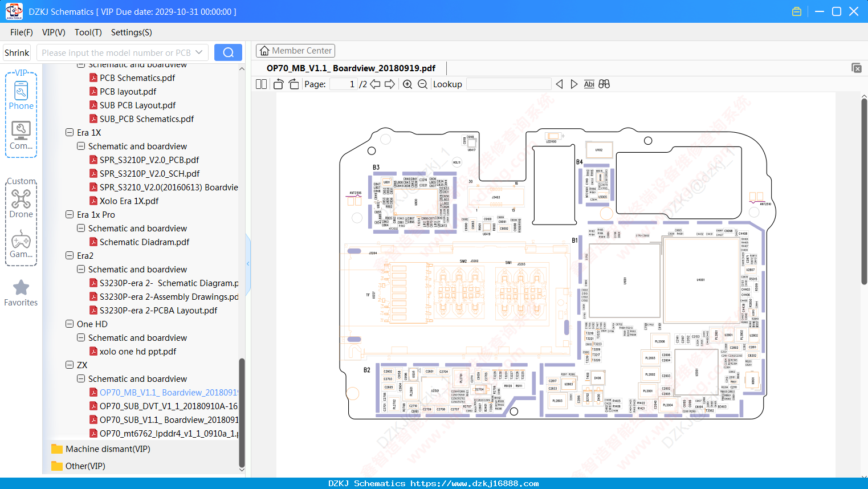Click the home icon in Member Center

pyautogui.click(x=264, y=51)
